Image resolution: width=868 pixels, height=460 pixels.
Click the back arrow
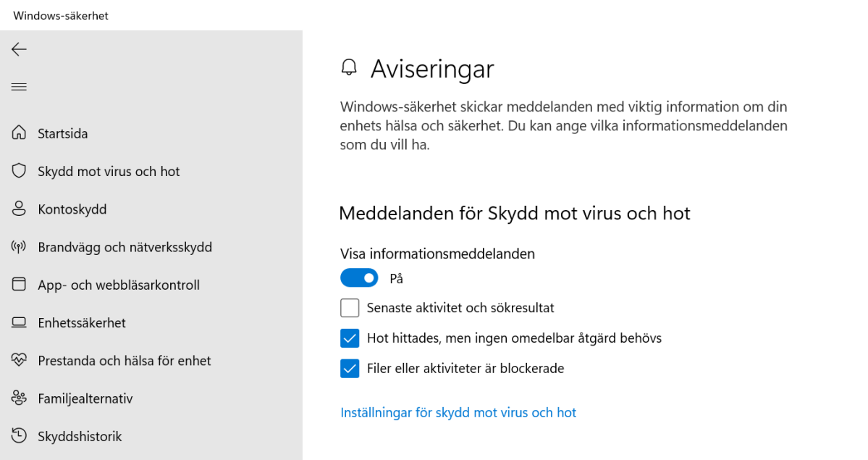(x=19, y=49)
